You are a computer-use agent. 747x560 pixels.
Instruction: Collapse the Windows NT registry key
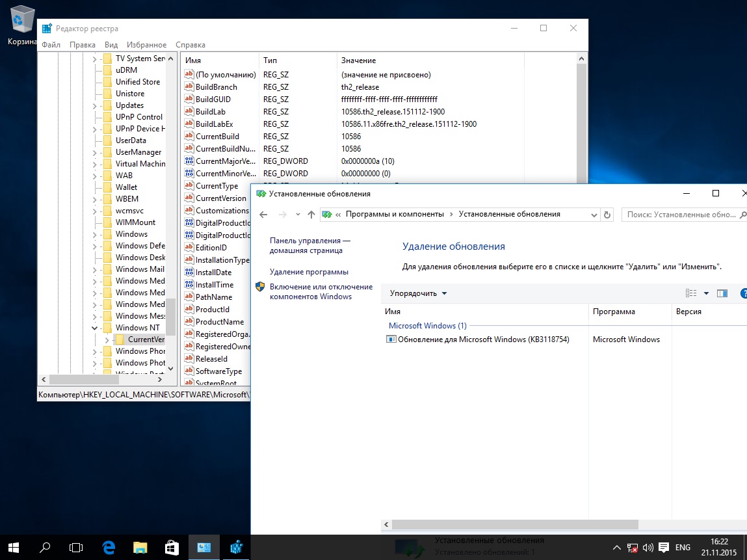(x=94, y=328)
